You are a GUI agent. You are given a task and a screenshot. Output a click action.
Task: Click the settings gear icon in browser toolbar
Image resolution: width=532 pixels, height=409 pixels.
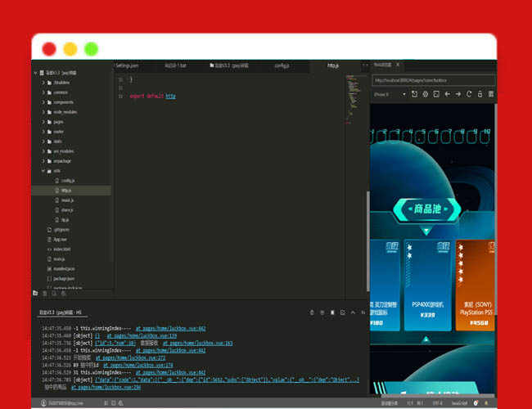(x=426, y=94)
